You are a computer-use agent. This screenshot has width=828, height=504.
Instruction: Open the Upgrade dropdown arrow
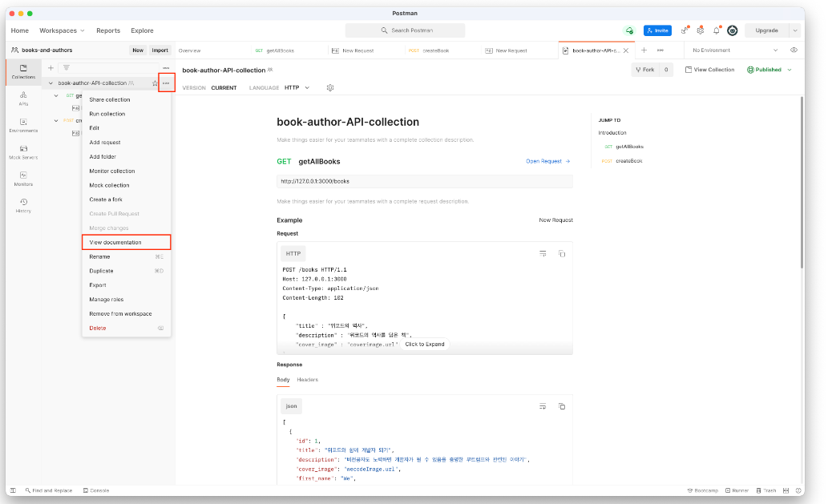pyautogui.click(x=795, y=30)
